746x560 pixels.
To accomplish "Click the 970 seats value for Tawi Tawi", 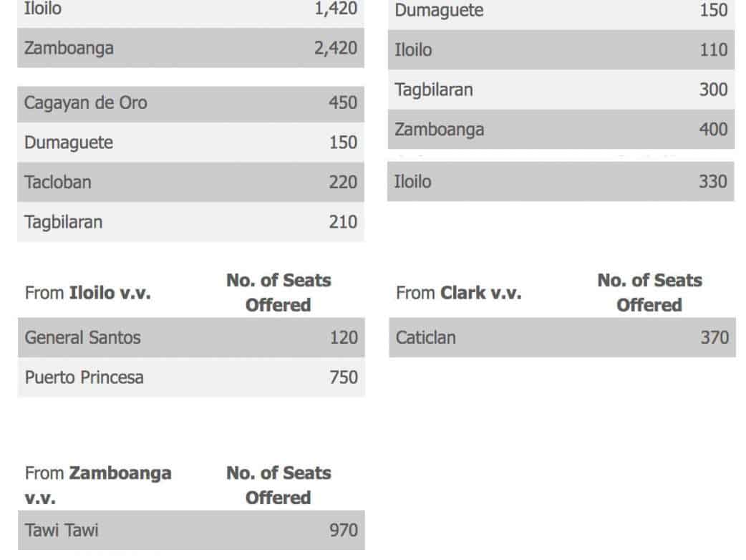I will coord(344,531).
